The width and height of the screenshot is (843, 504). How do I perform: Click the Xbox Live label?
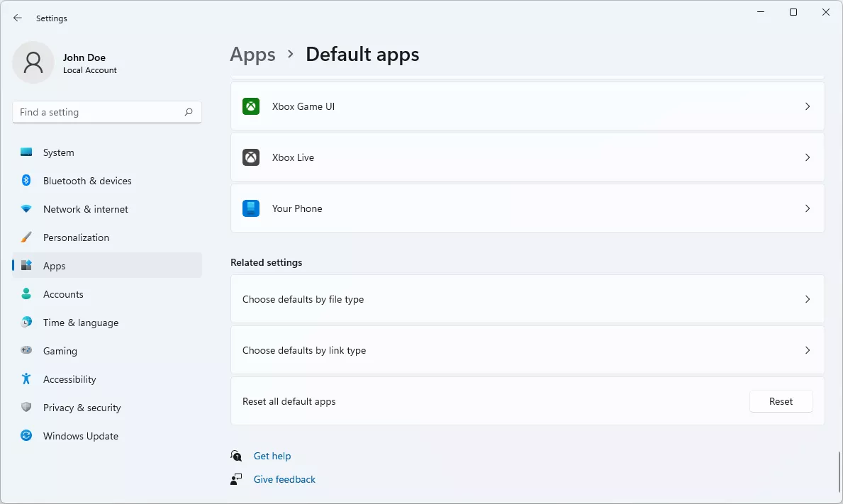click(x=293, y=157)
